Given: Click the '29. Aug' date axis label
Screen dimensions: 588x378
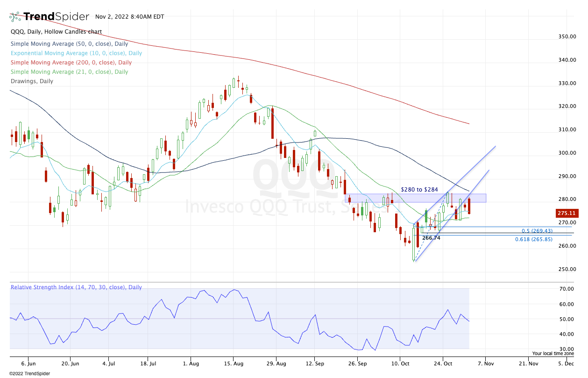Looking at the screenshot, I should (276, 363).
